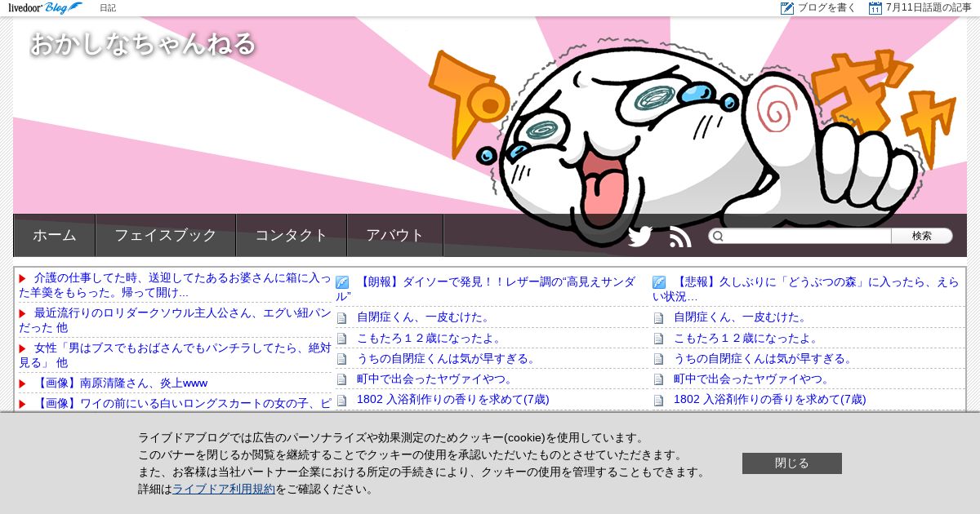
Task: Open the フェイスブック navigation tab
Action: point(166,235)
